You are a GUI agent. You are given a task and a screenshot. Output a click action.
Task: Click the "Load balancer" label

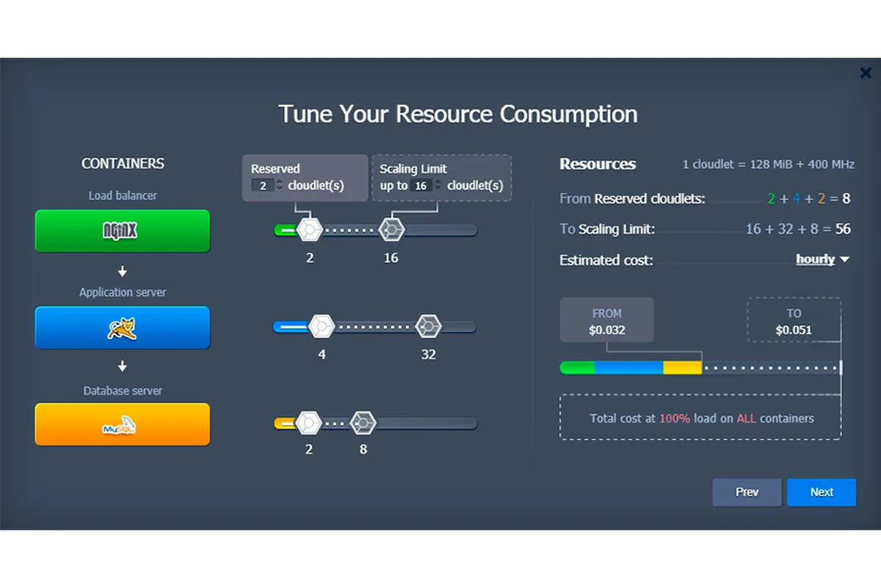tap(123, 196)
